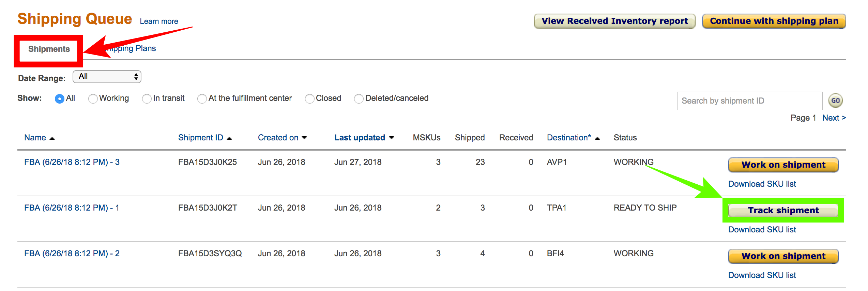Sort by Name column arrow
The image size is (868, 291).
pyautogui.click(x=52, y=138)
